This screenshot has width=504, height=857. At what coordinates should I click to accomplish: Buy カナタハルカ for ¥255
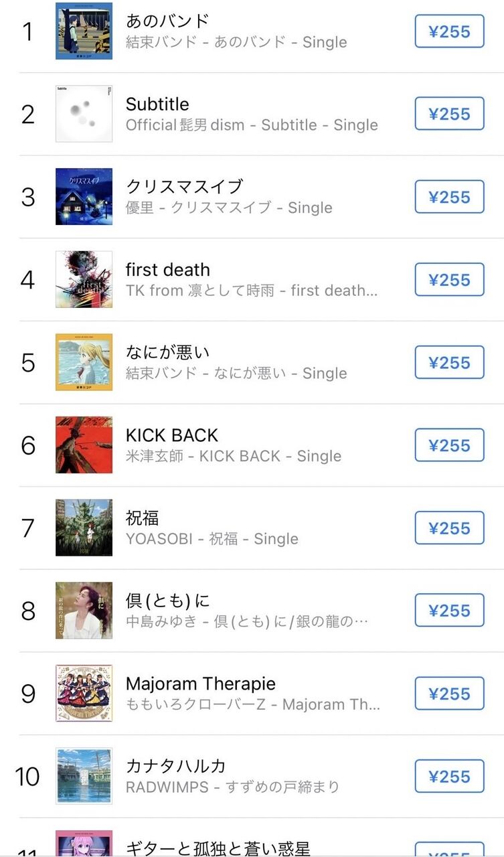[x=449, y=776]
